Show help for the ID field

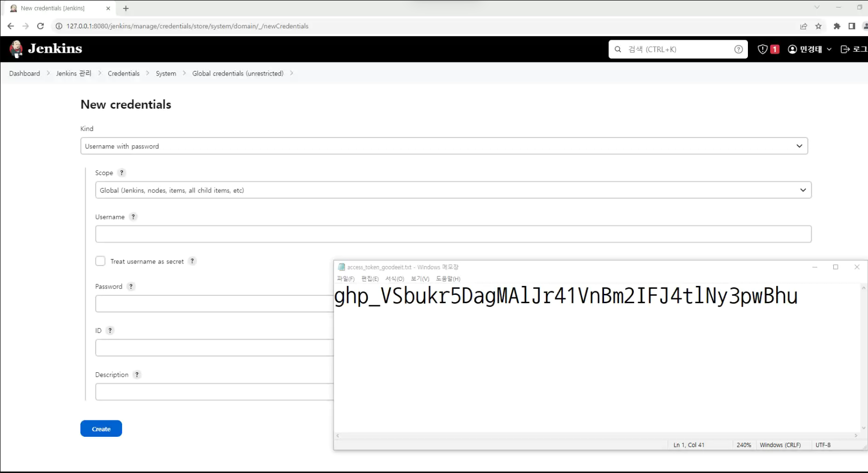[x=110, y=331]
